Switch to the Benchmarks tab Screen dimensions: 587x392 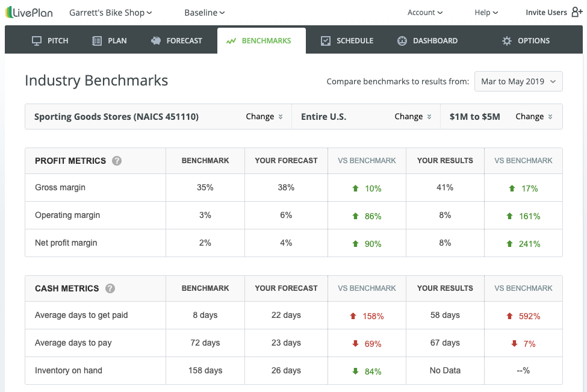[261, 40]
